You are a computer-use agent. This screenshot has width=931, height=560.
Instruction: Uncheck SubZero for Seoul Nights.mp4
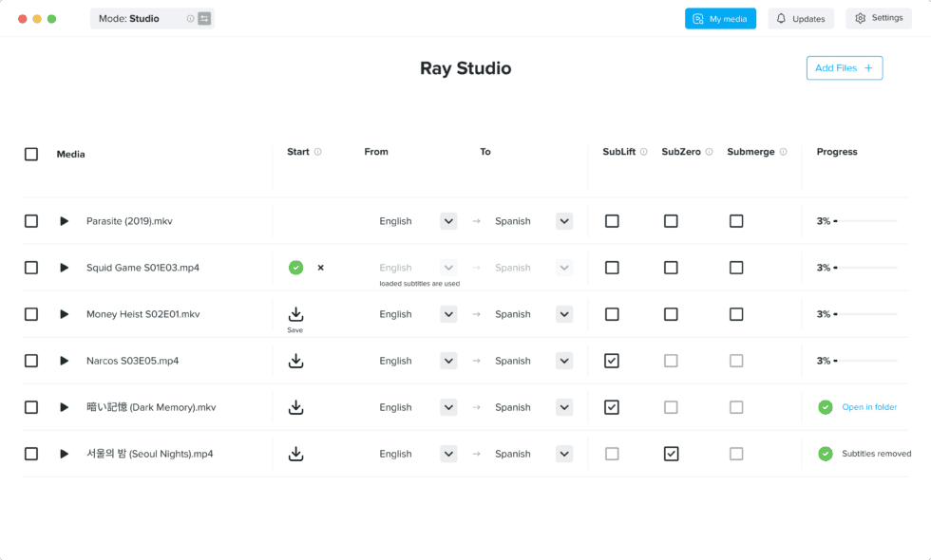pos(671,454)
